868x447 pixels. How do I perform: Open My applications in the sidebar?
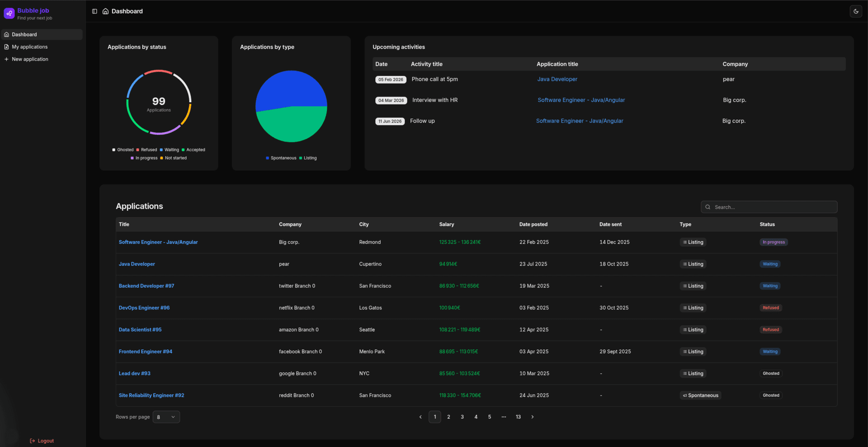30,47
